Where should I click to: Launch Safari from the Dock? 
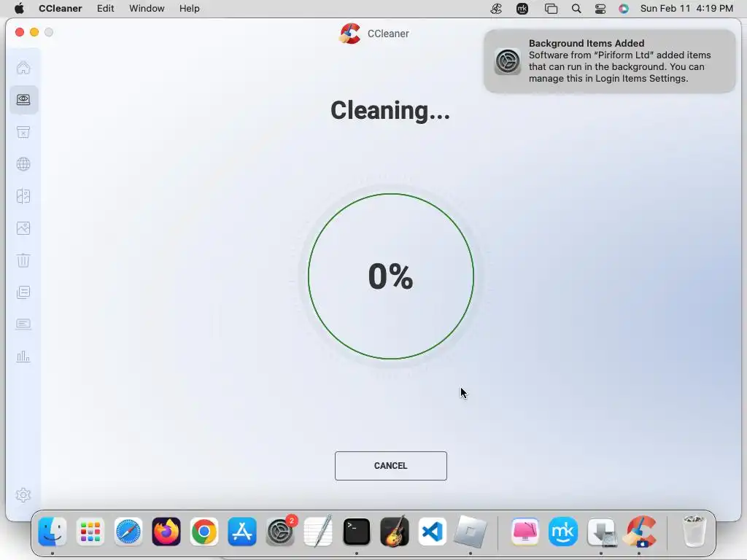pos(128,532)
